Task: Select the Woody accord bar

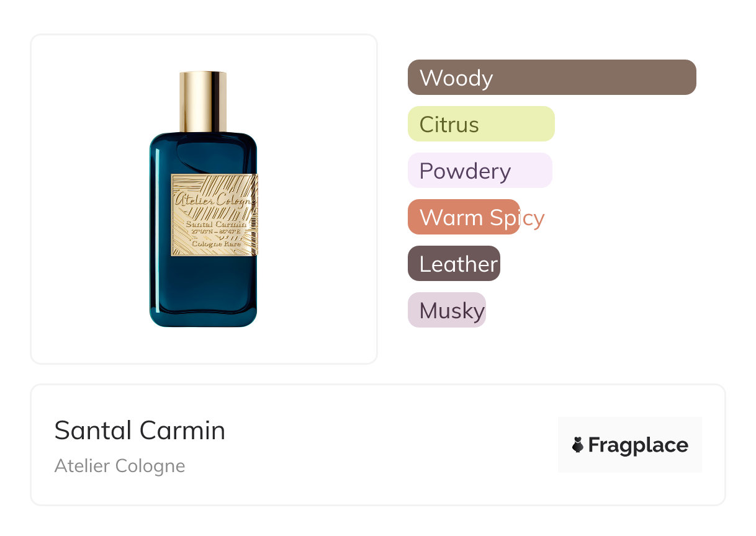Action: point(551,78)
